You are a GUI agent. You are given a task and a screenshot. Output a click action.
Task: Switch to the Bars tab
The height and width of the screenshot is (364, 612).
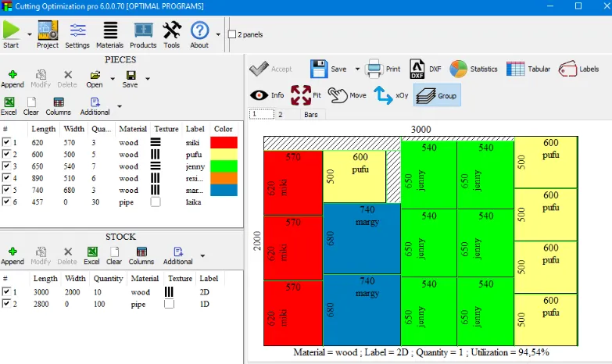click(313, 114)
